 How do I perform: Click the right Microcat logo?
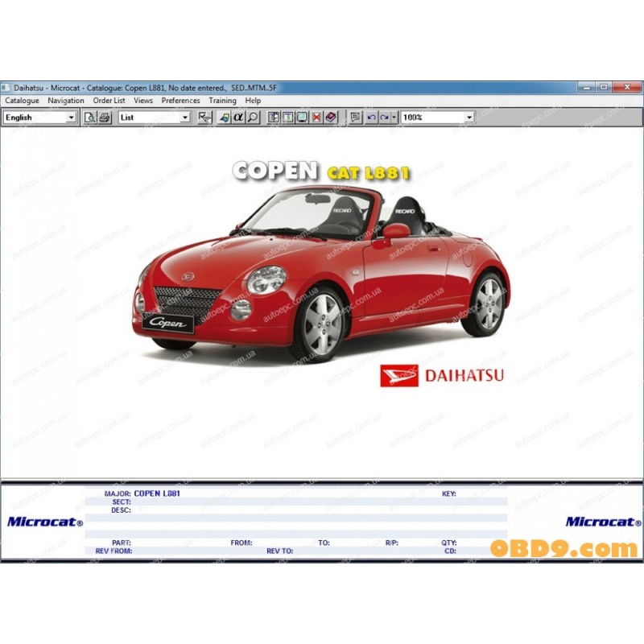[x=603, y=522]
